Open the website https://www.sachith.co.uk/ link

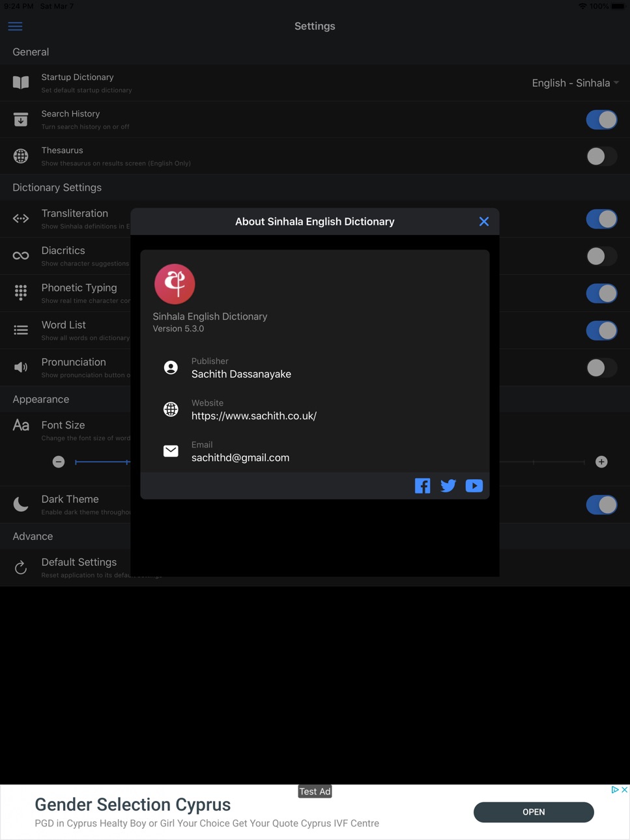pyautogui.click(x=254, y=415)
